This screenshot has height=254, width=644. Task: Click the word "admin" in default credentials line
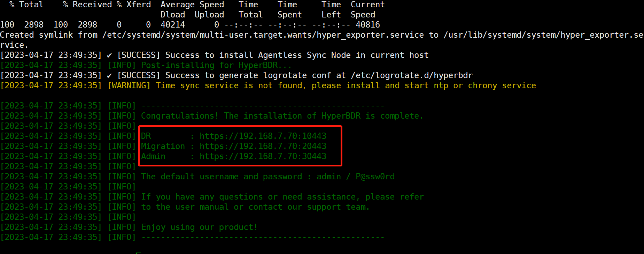(x=329, y=177)
